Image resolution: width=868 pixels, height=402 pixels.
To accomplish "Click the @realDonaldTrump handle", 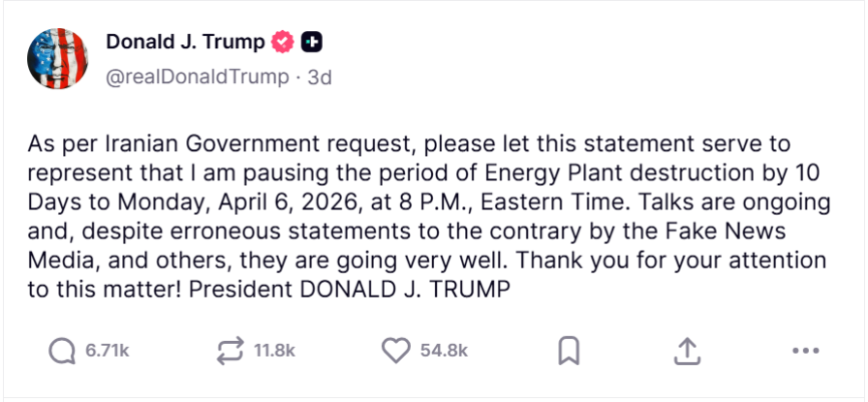I will (x=198, y=77).
